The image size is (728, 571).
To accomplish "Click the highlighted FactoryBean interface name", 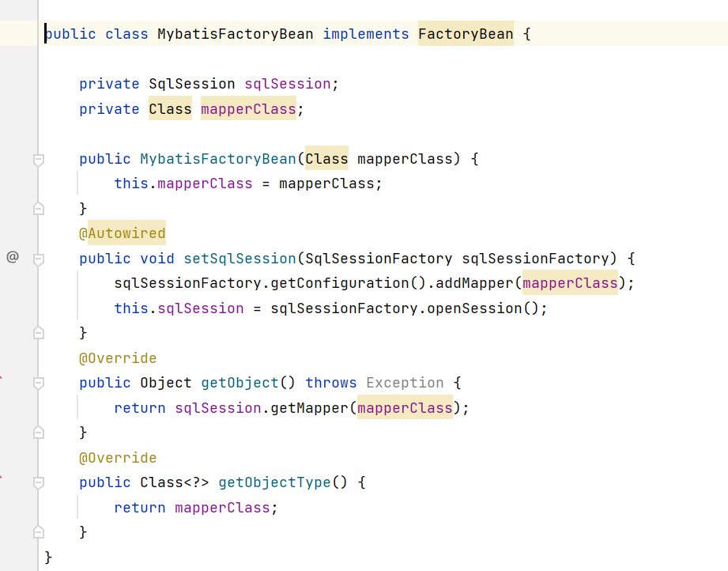I will (465, 33).
